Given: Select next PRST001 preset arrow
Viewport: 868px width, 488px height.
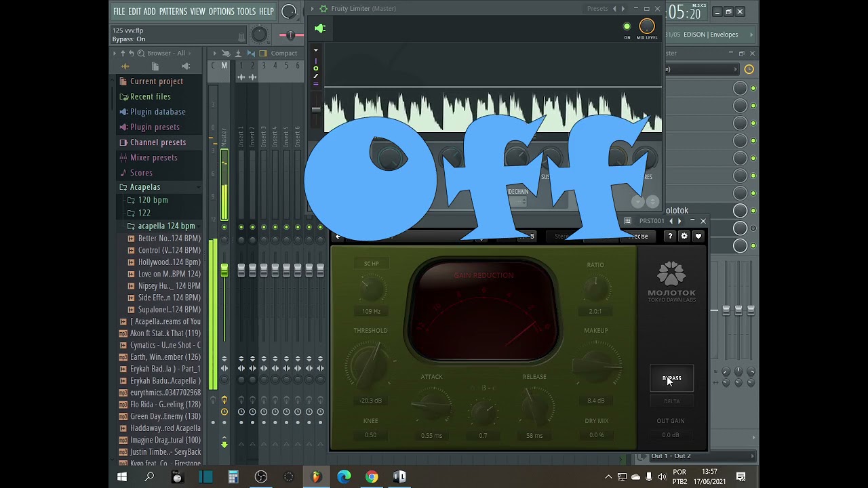Looking at the screenshot, I should pyautogui.click(x=679, y=221).
